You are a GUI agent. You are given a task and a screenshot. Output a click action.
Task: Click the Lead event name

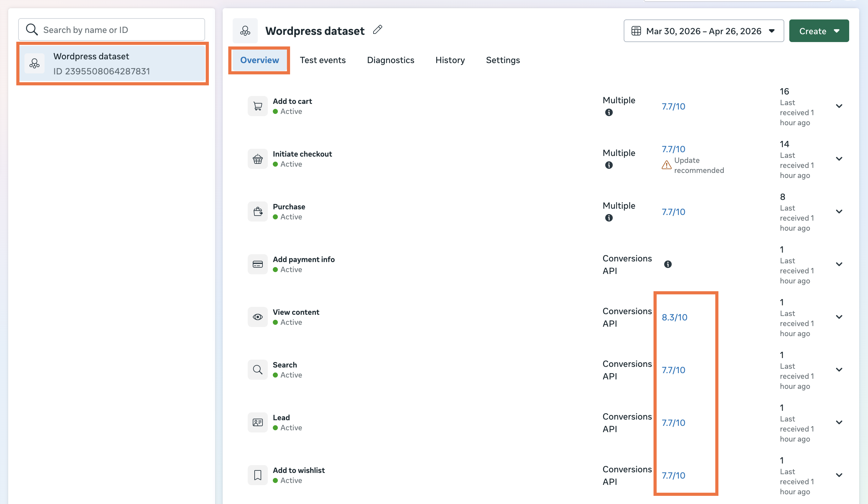point(281,418)
